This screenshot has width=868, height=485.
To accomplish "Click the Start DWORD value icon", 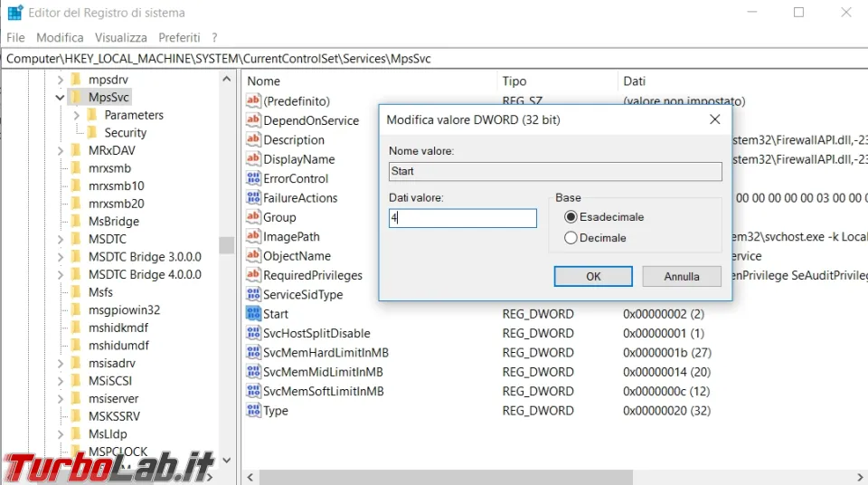I will [x=254, y=314].
